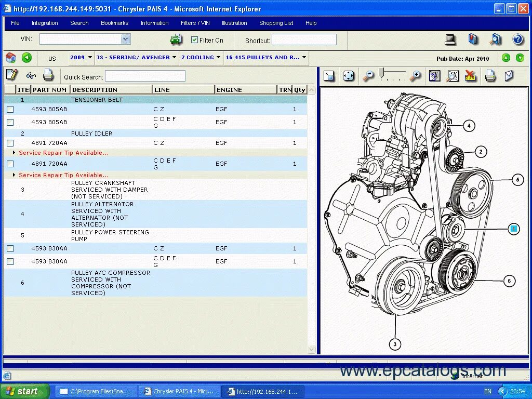Screen dimensions: 532x399
Task: Switch to Chrysler PAIS 4 taskbar item
Action: (x=180, y=391)
